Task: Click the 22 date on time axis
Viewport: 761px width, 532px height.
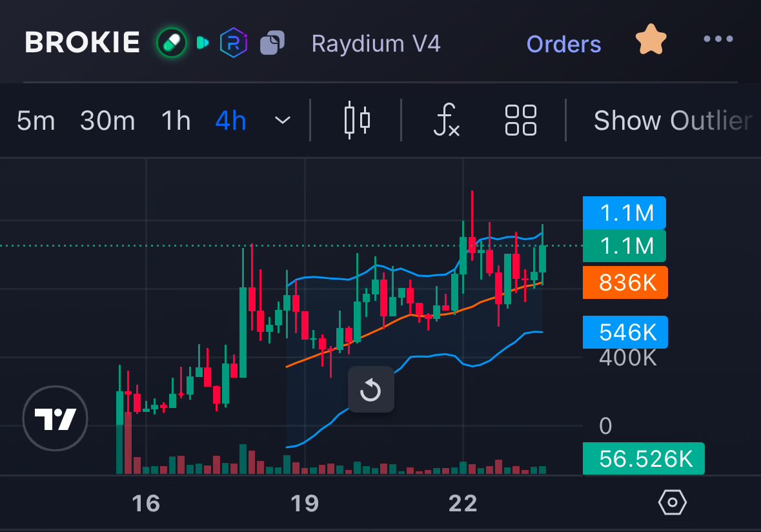Action: 463,504
